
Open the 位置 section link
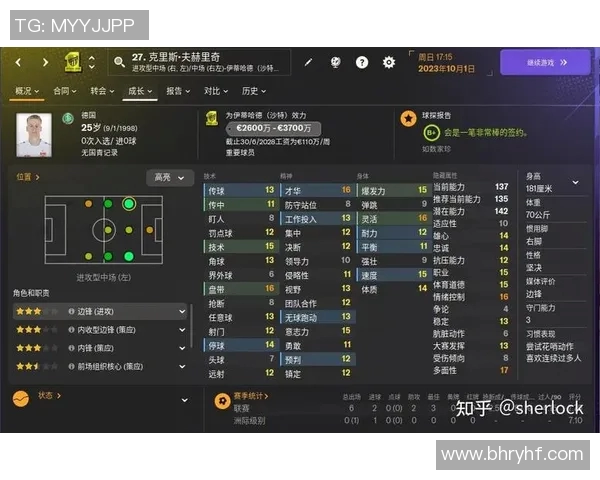point(28,177)
